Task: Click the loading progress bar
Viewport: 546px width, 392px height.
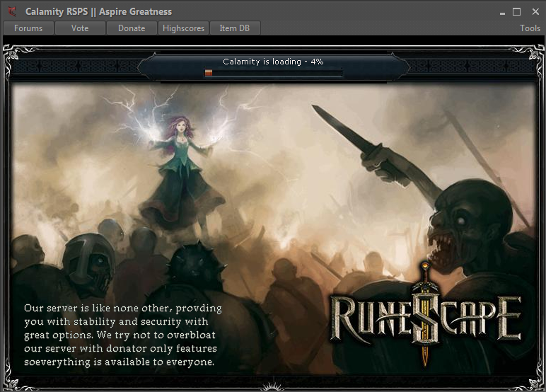Action: coord(274,72)
